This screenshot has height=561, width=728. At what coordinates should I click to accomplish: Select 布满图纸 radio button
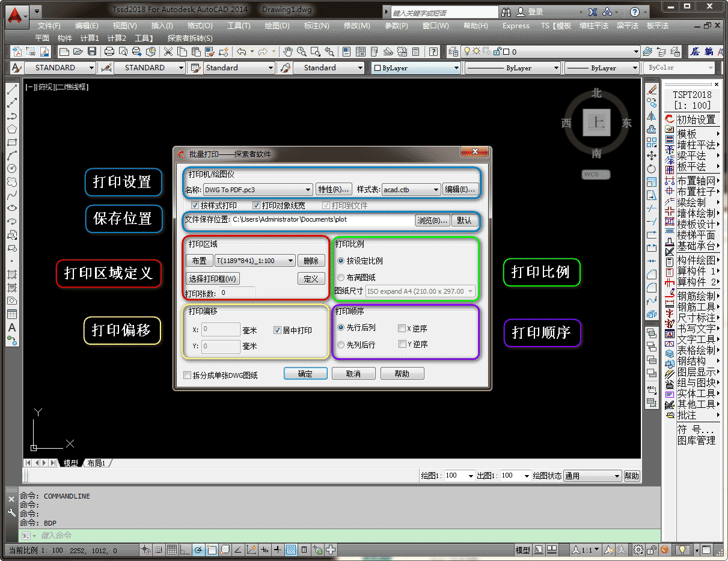[341, 277]
